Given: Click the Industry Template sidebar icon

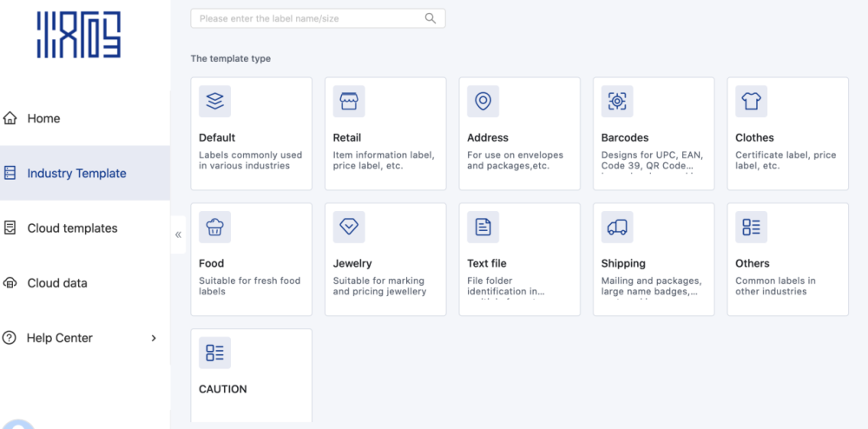Looking at the screenshot, I should click(x=10, y=173).
